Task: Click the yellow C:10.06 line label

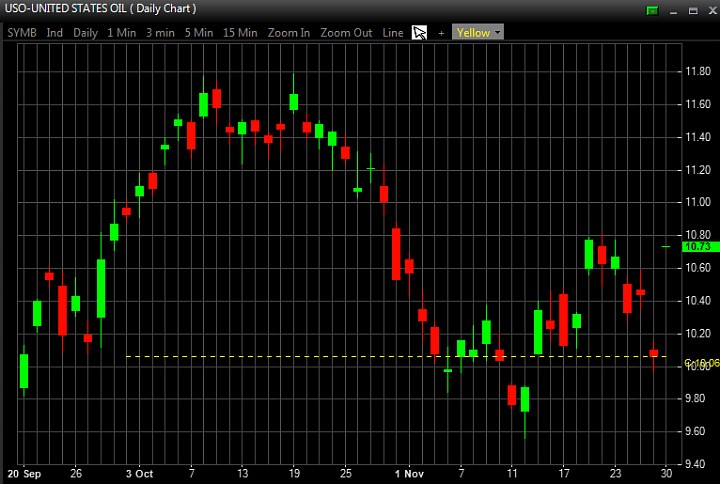Action: pos(702,363)
